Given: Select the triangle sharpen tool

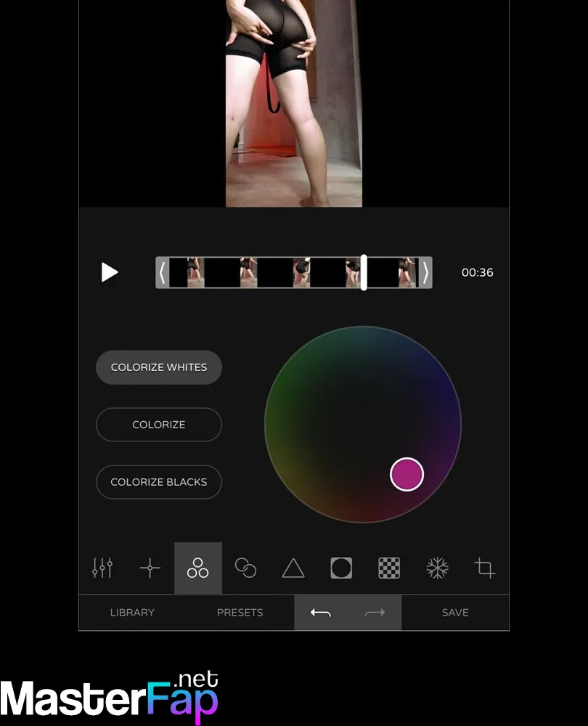Looking at the screenshot, I should [x=293, y=568].
